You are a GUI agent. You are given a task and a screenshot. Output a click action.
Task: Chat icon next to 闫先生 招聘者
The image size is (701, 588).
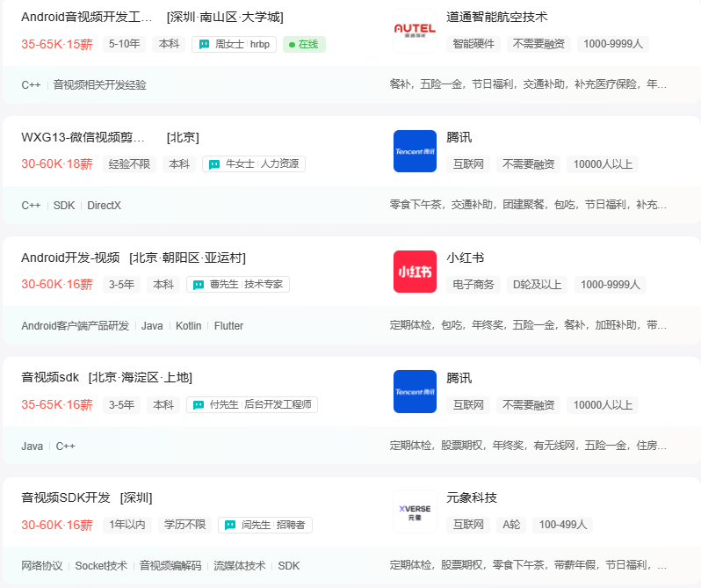tap(230, 525)
